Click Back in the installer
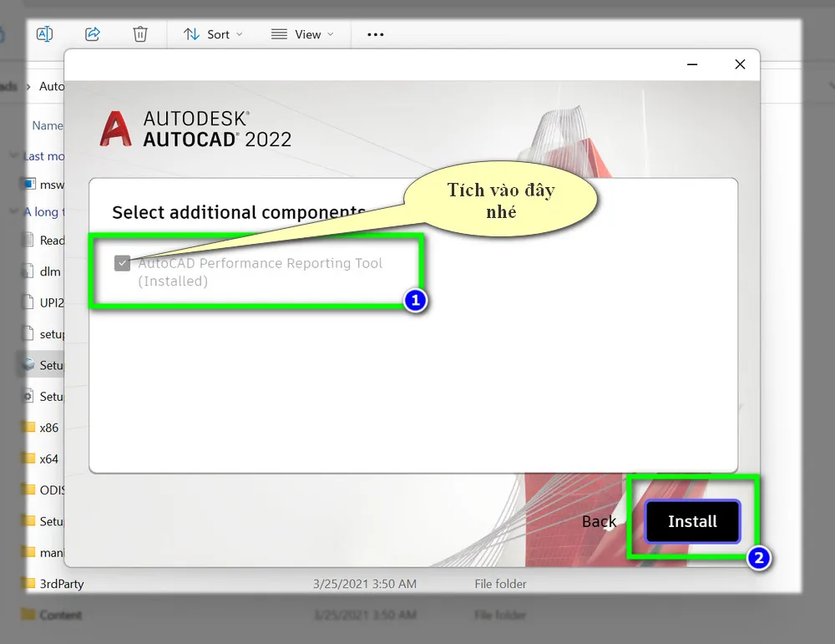 point(599,521)
